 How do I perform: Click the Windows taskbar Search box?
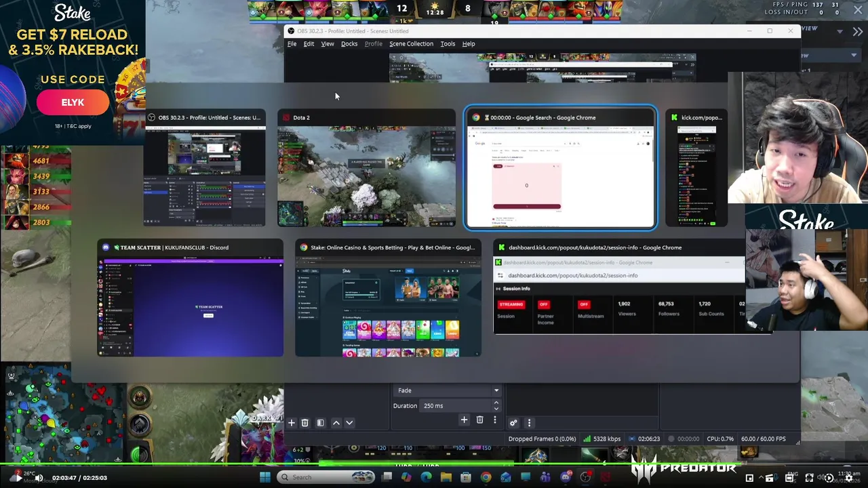tap(325, 477)
